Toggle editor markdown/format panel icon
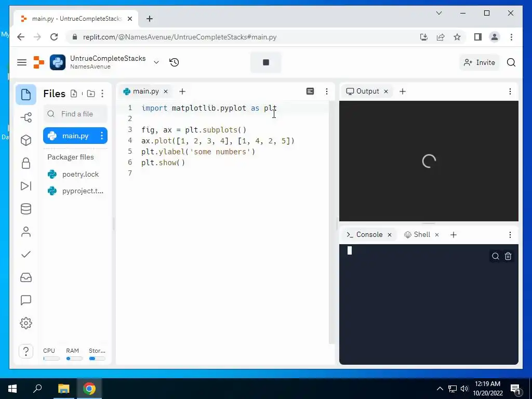This screenshot has height=399, width=532. click(310, 91)
